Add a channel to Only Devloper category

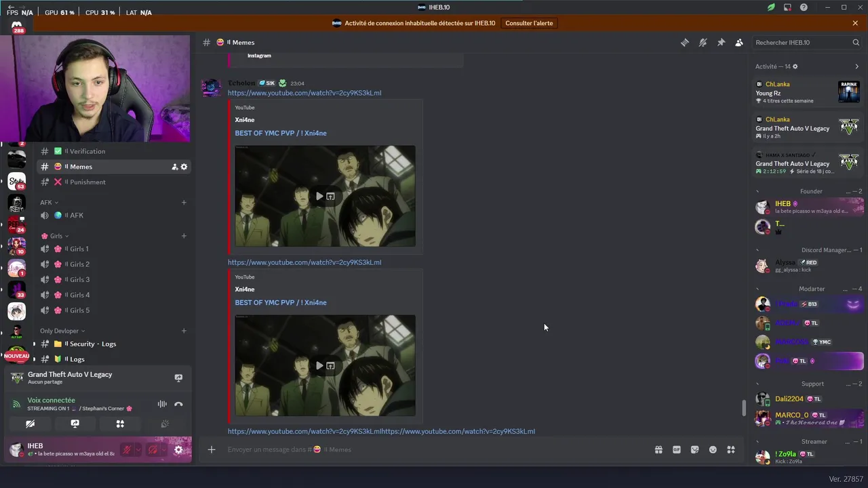coord(184,331)
